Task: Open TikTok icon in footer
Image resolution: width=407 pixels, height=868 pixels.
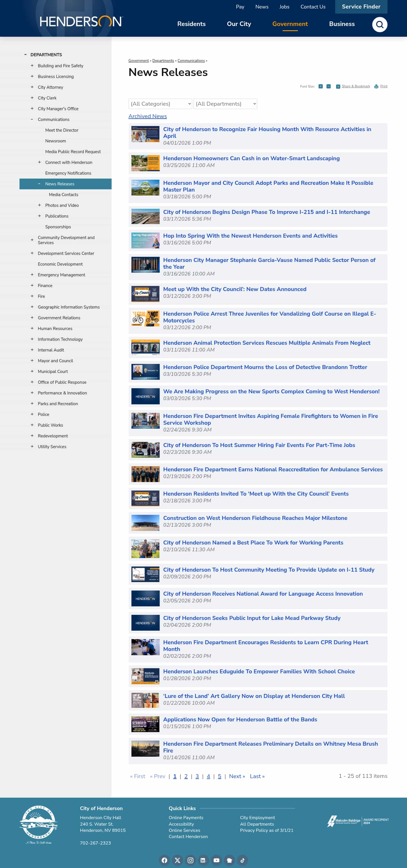Action: (x=242, y=860)
